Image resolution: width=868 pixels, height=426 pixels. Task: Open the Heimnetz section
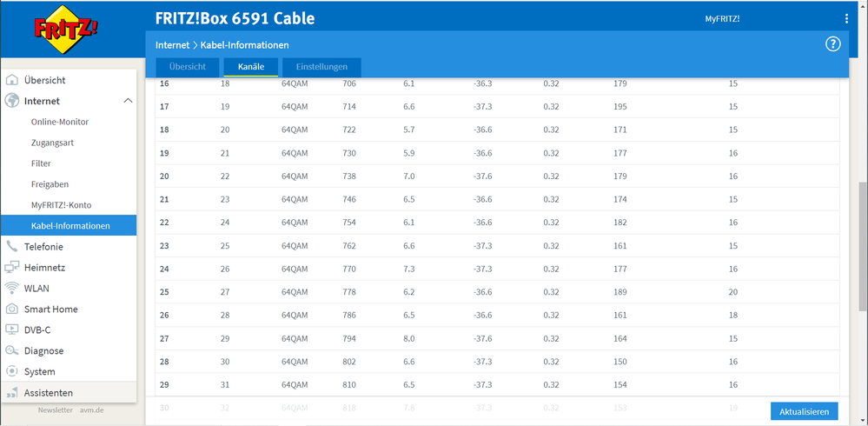point(44,268)
